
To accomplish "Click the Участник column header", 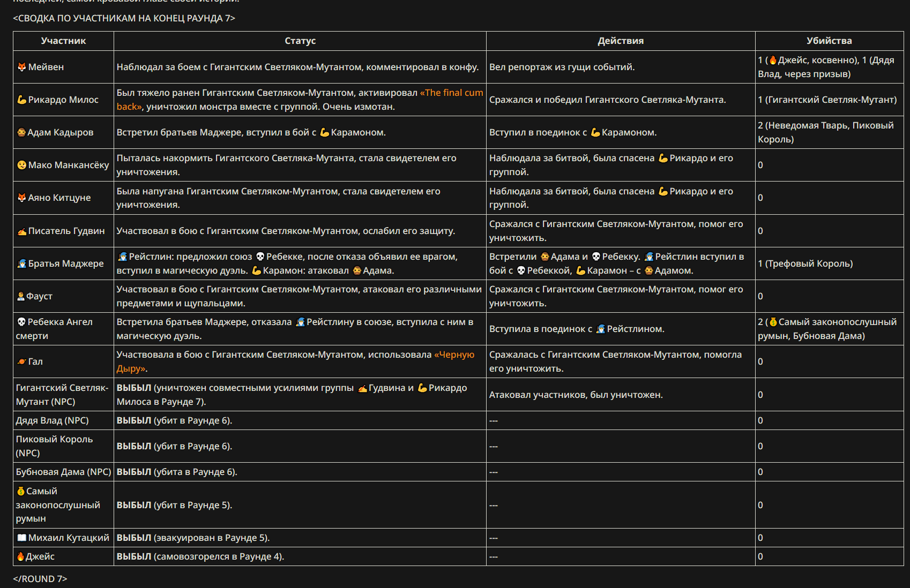I will coord(63,41).
